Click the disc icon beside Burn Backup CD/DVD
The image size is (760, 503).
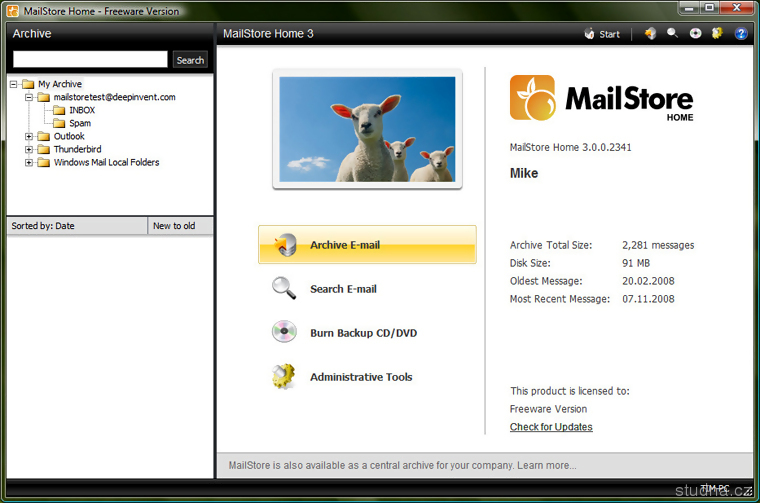coord(284,332)
